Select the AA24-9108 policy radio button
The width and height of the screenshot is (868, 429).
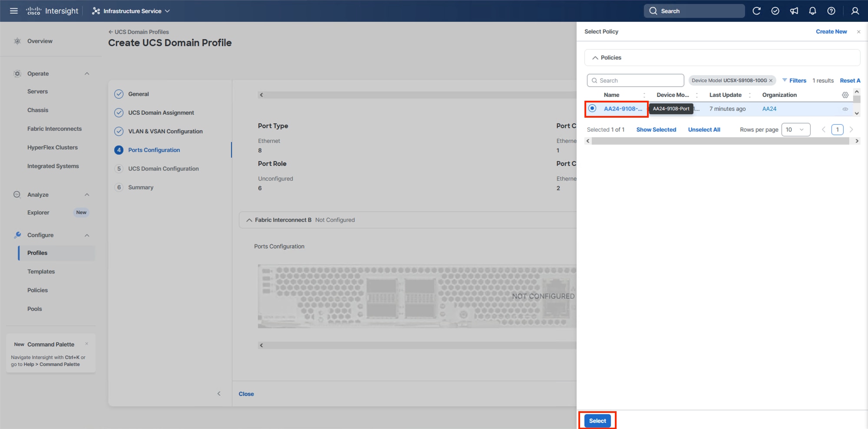click(x=592, y=109)
